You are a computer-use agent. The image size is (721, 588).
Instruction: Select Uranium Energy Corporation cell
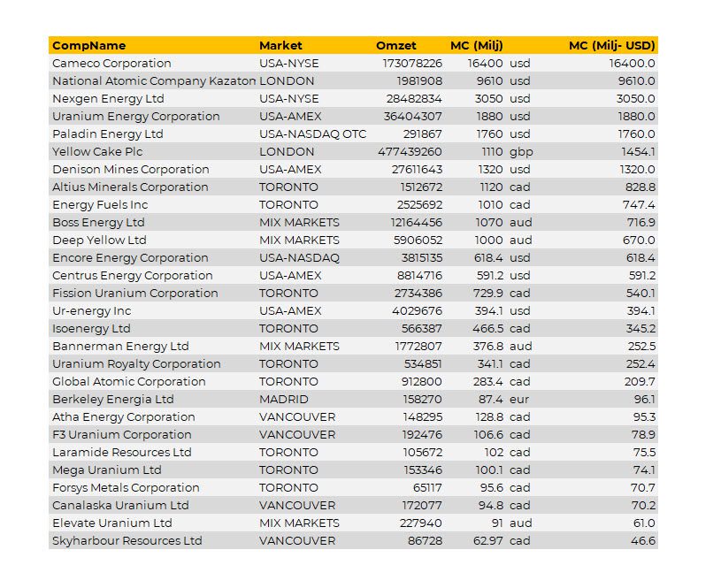coord(136,117)
